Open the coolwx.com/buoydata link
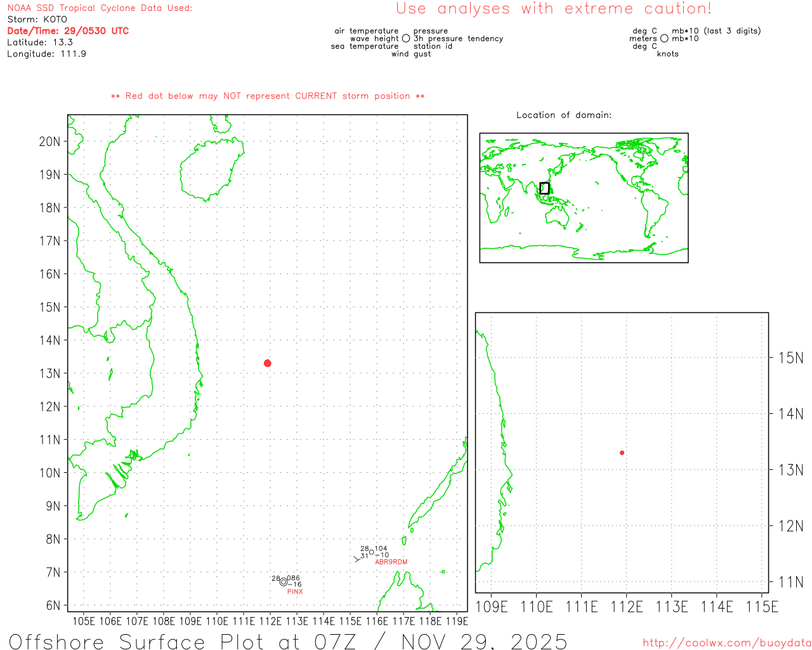This screenshot has width=812, height=650. 726,643
